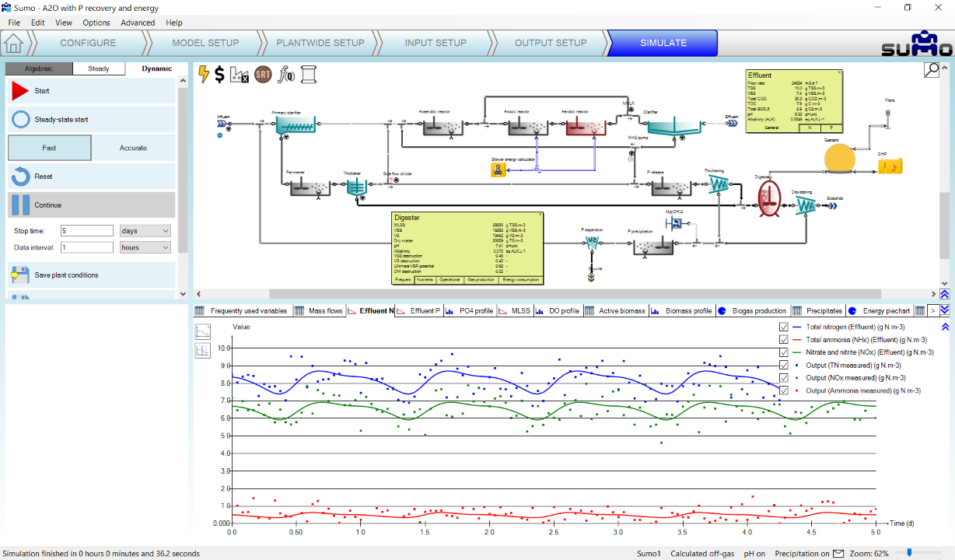The height and width of the screenshot is (560, 955).
Task: Open the SRT calculator icon
Action: (263, 75)
